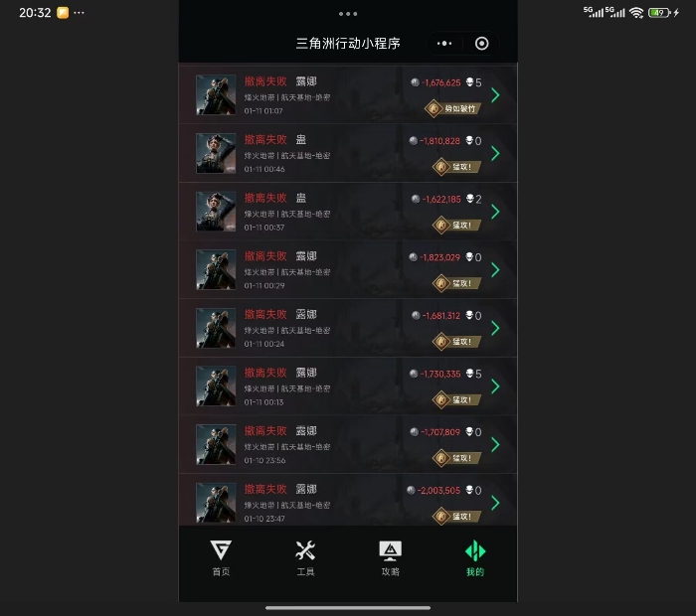The image size is (696, 616).
Task: Switch to the 工具 tools tab
Action: (305, 557)
